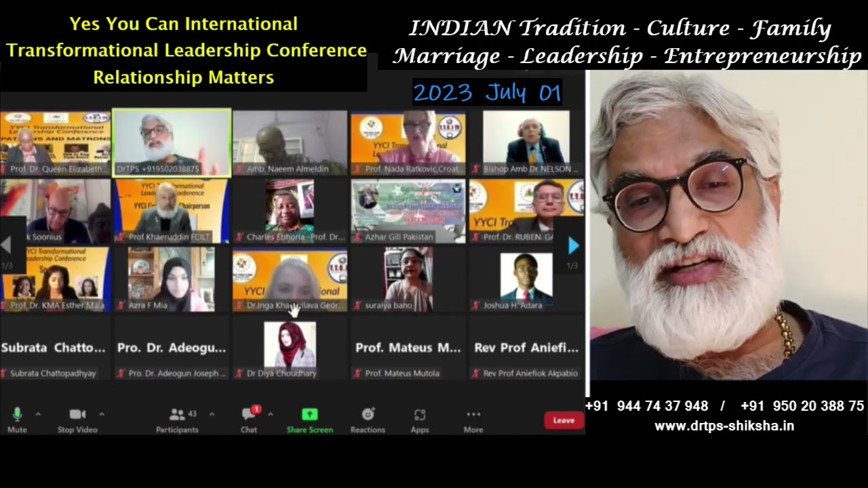Go to previous gallery page arrow
Viewport: 868px width, 488px height.
pyautogui.click(x=6, y=245)
